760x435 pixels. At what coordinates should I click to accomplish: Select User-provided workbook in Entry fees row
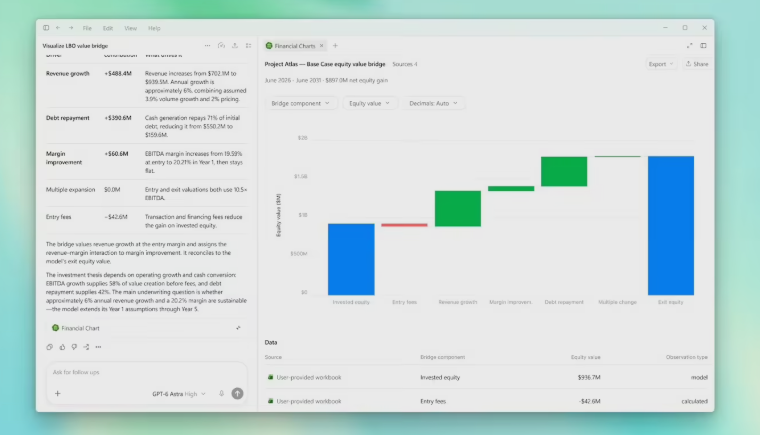click(x=309, y=402)
